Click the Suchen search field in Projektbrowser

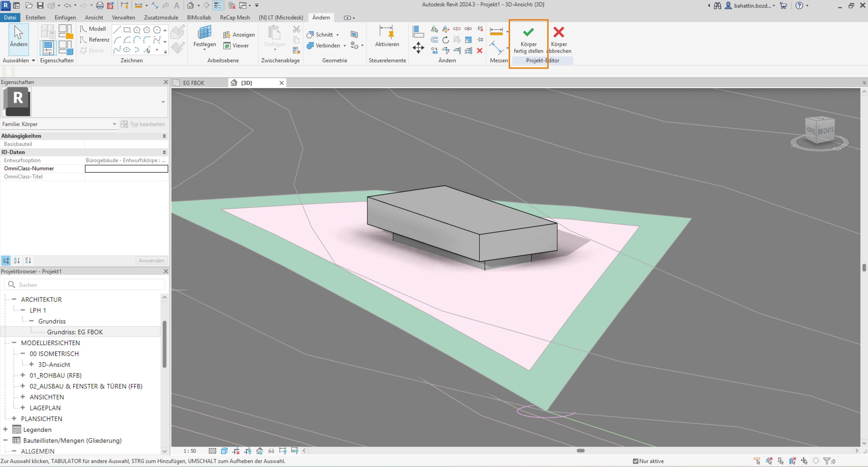[84, 285]
